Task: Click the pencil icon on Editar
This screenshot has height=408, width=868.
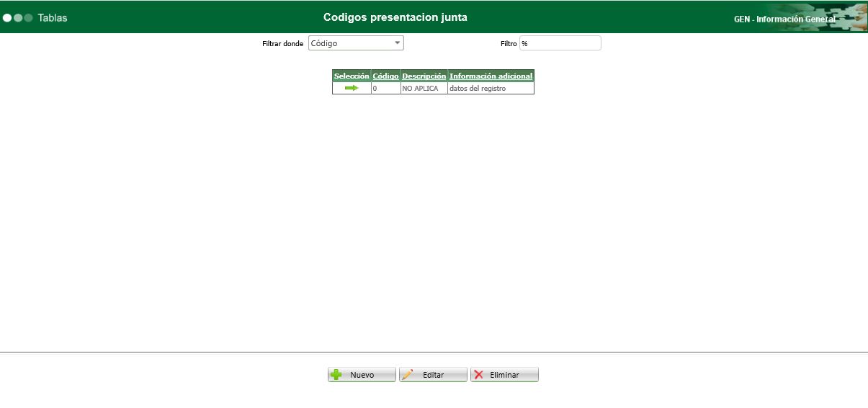Action: [x=408, y=375]
